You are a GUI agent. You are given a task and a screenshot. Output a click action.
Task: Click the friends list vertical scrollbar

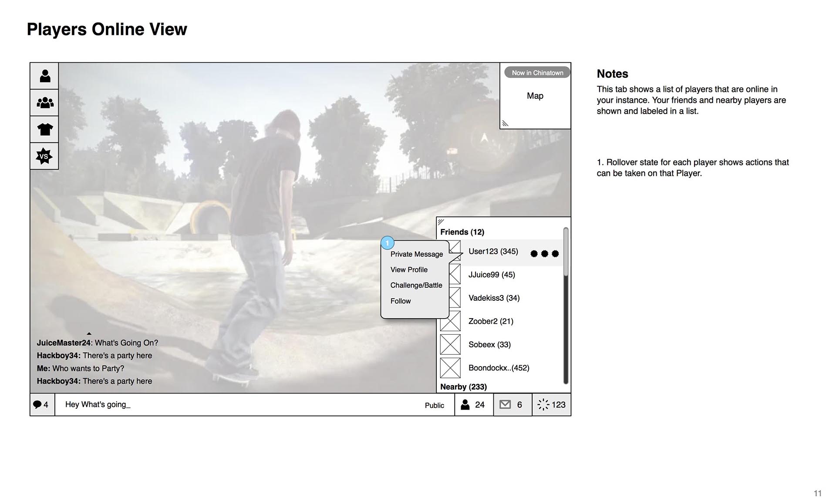pyautogui.click(x=566, y=305)
